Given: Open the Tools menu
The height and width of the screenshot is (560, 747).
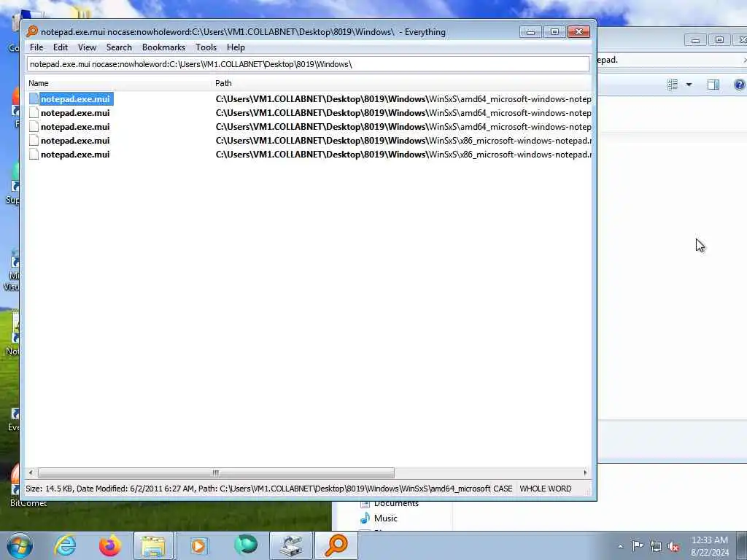Looking at the screenshot, I should tap(206, 47).
